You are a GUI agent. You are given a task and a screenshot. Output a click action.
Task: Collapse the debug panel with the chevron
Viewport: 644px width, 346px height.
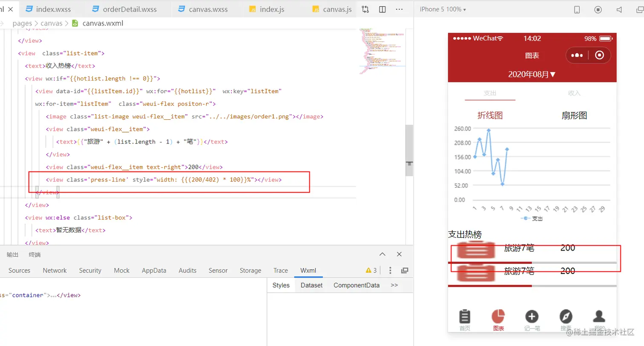point(382,254)
